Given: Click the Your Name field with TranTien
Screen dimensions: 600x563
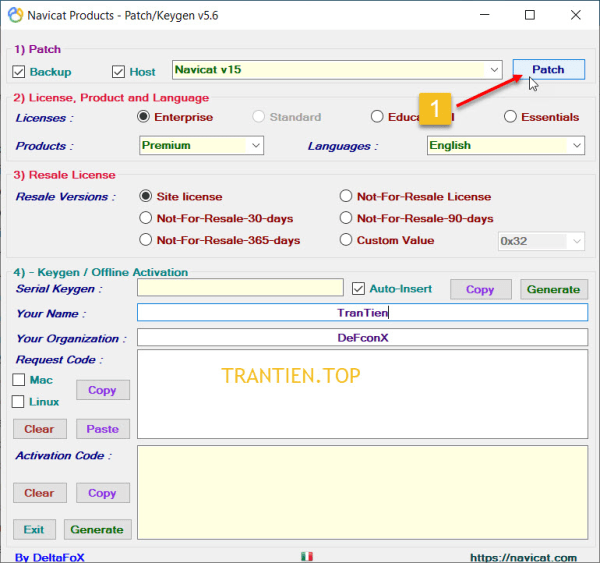Looking at the screenshot, I should [362, 313].
